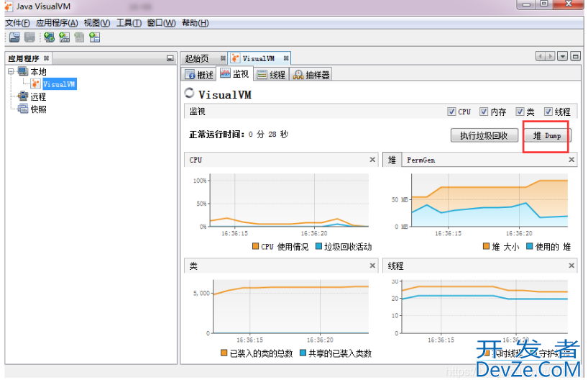The image size is (588, 385).
Task: Click the 共享的已装入类数 legend swatch
Action: (303, 353)
